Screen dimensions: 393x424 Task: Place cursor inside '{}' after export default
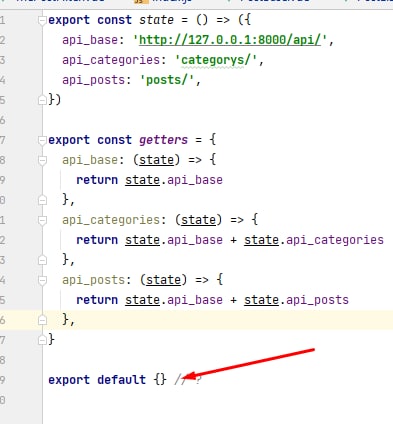point(160,380)
